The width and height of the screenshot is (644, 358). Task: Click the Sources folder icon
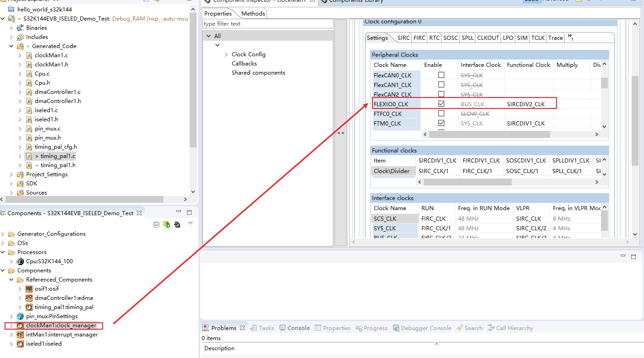(20, 193)
